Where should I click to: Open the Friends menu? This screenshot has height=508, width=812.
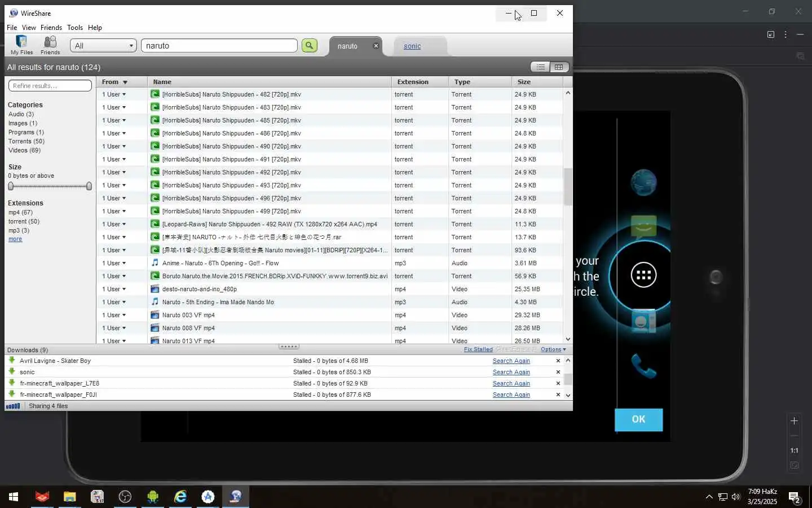[51, 28]
